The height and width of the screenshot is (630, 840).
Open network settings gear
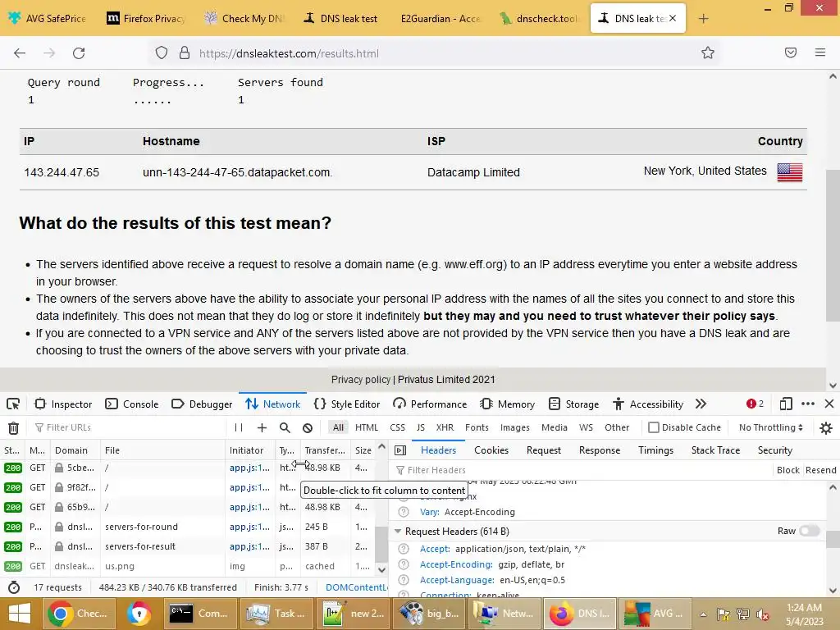point(826,427)
